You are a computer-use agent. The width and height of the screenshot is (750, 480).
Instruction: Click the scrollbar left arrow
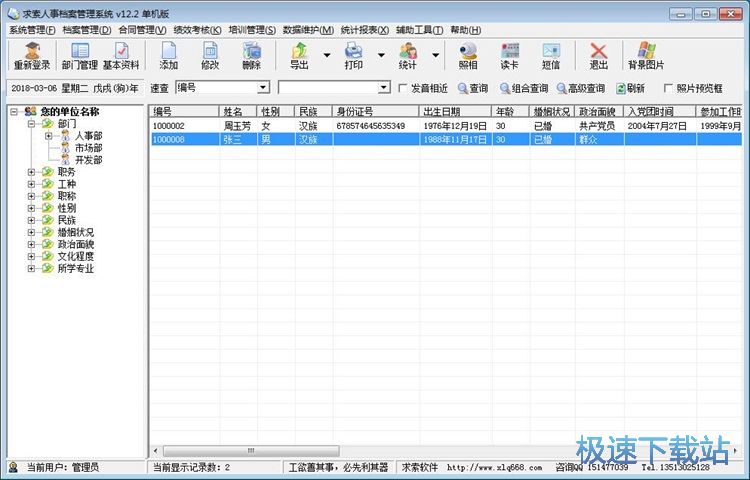[155, 451]
